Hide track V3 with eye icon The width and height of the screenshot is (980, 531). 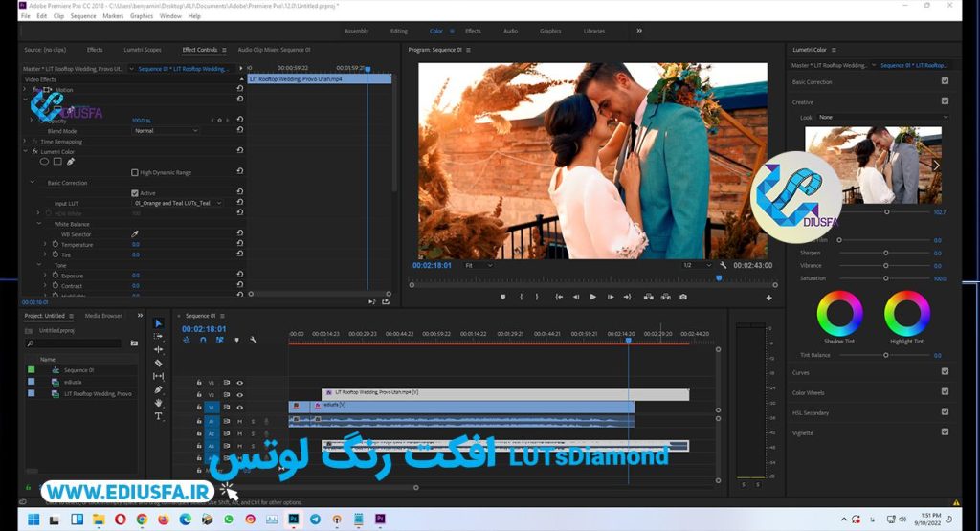239,383
